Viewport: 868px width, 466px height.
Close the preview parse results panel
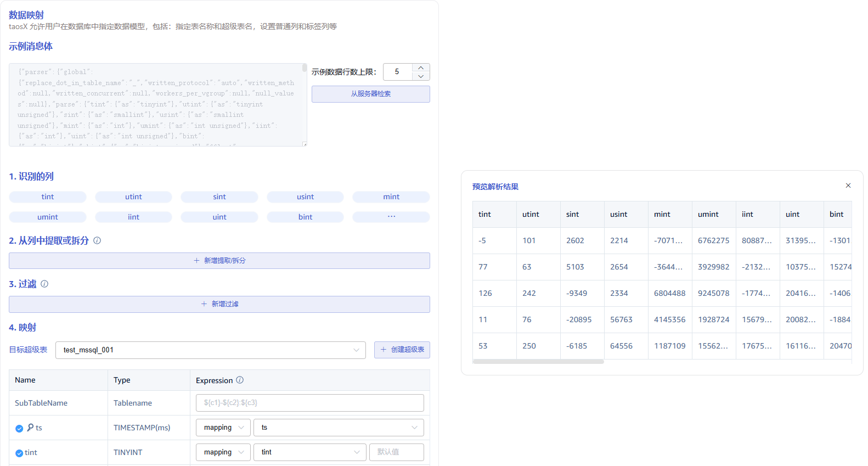(x=848, y=186)
